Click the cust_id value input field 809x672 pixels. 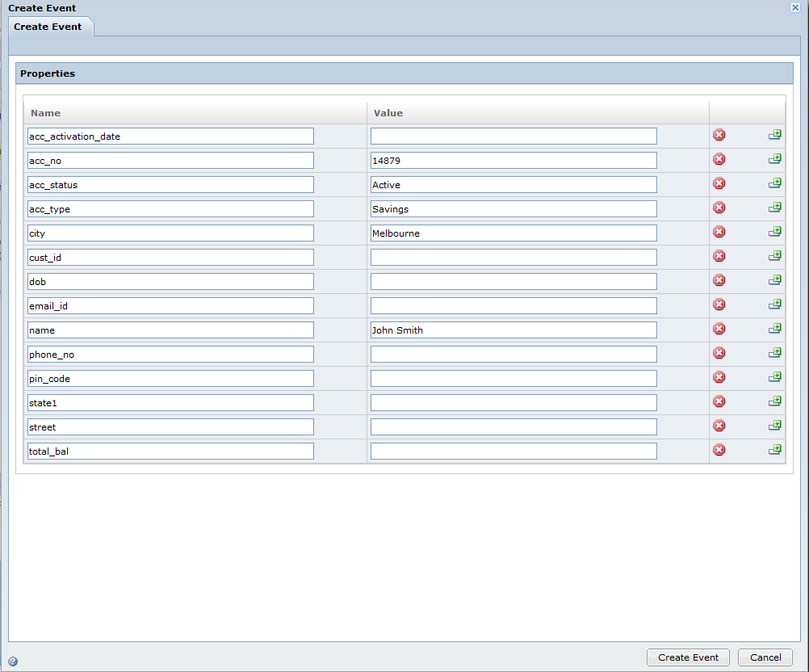[x=513, y=258]
